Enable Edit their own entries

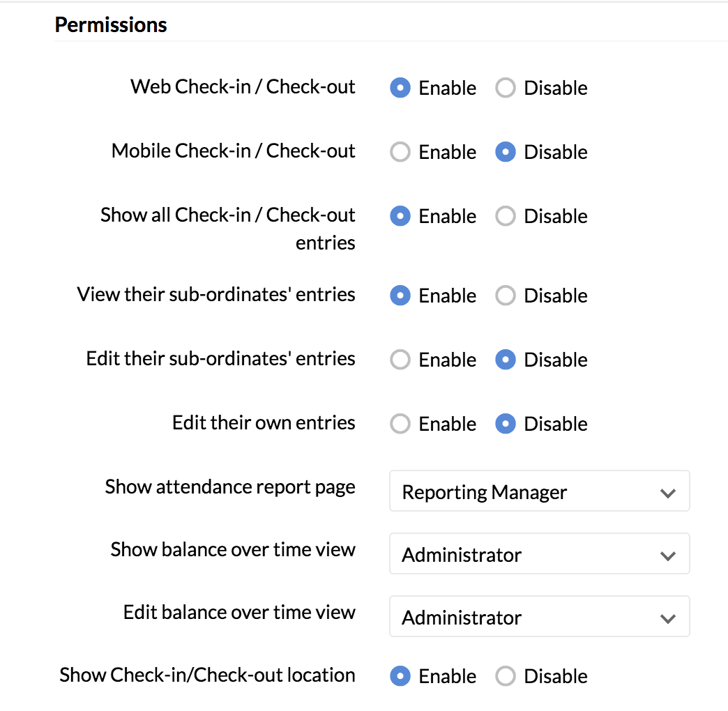click(x=400, y=424)
